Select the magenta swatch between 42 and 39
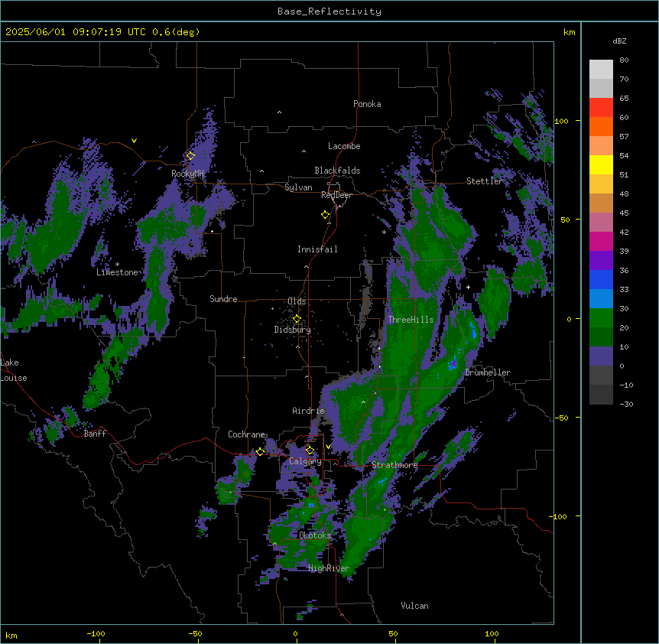The height and width of the screenshot is (644, 659). [601, 241]
